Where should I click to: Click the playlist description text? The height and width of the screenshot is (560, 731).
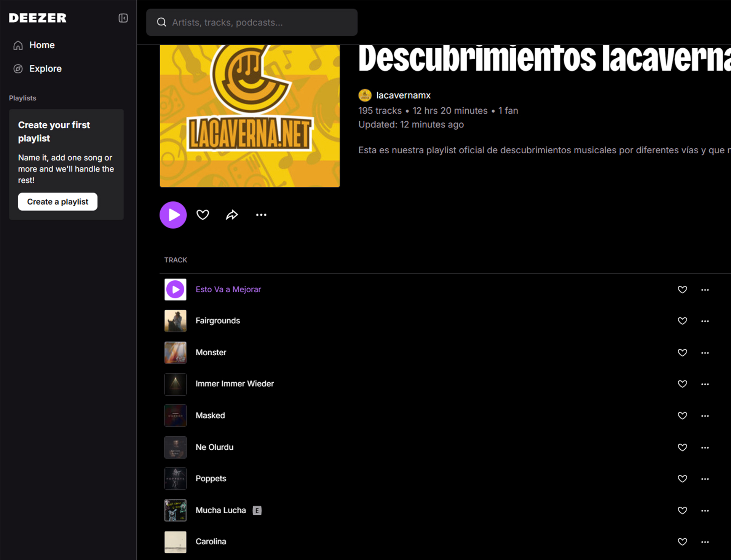(x=544, y=150)
